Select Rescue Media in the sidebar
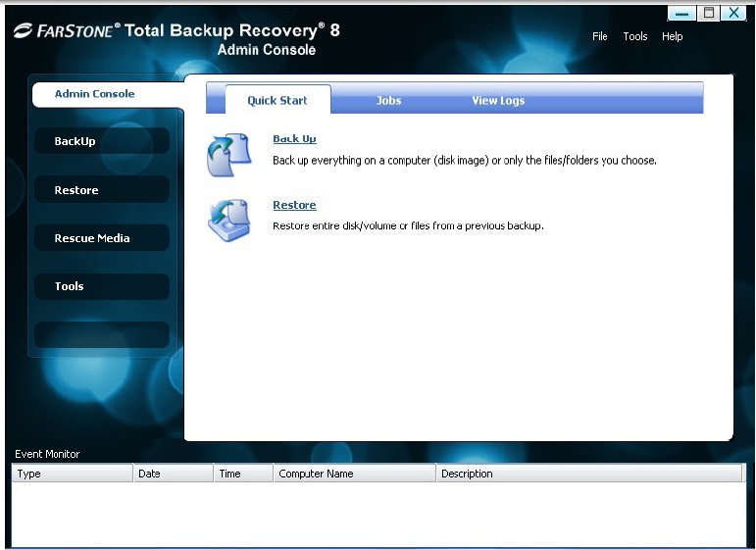The height and width of the screenshot is (550, 756). 102,238
